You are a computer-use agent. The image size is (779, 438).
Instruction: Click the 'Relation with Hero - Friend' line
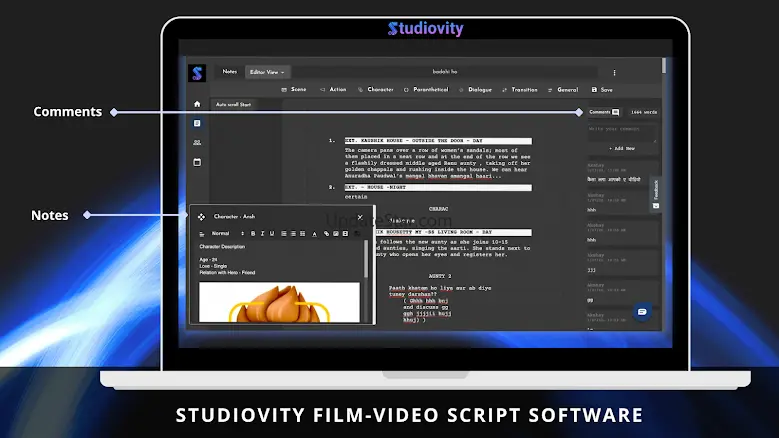click(227, 273)
